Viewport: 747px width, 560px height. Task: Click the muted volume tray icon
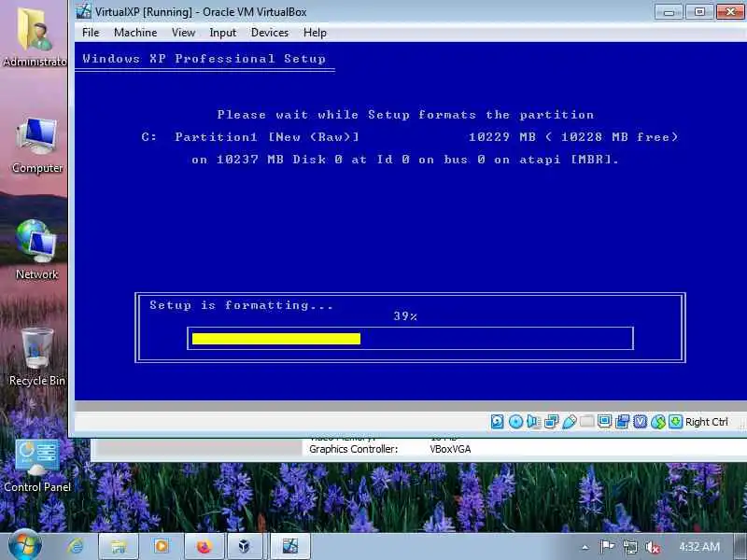point(652,547)
